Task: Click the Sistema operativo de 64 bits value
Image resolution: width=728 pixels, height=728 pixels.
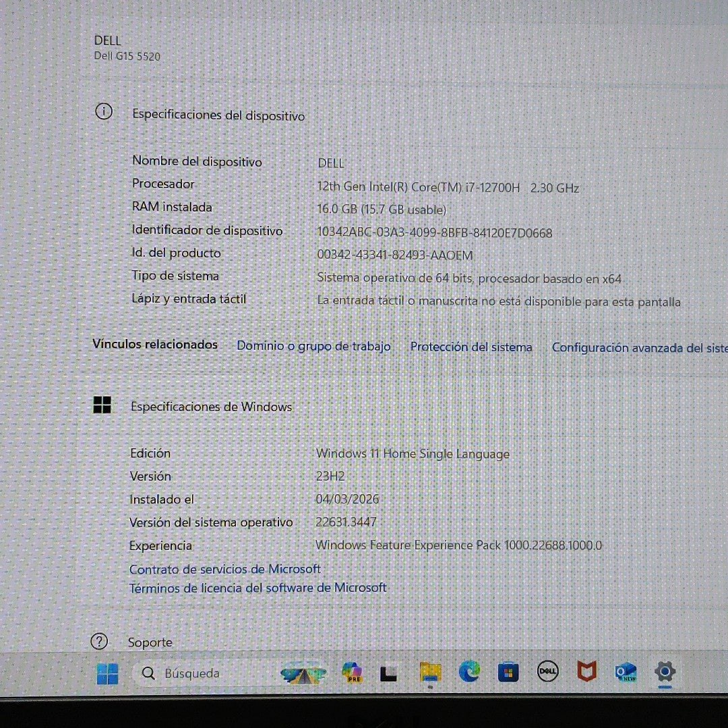Action: pyautogui.click(x=469, y=278)
